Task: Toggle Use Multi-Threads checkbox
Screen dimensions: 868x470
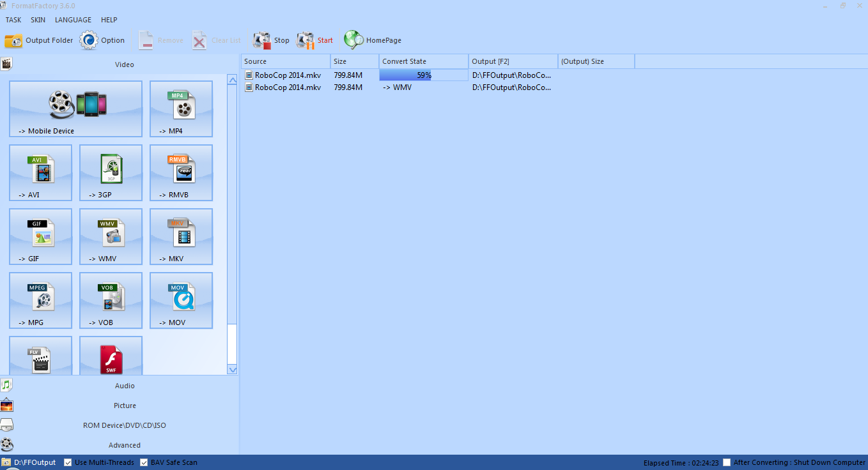Action: (68, 462)
